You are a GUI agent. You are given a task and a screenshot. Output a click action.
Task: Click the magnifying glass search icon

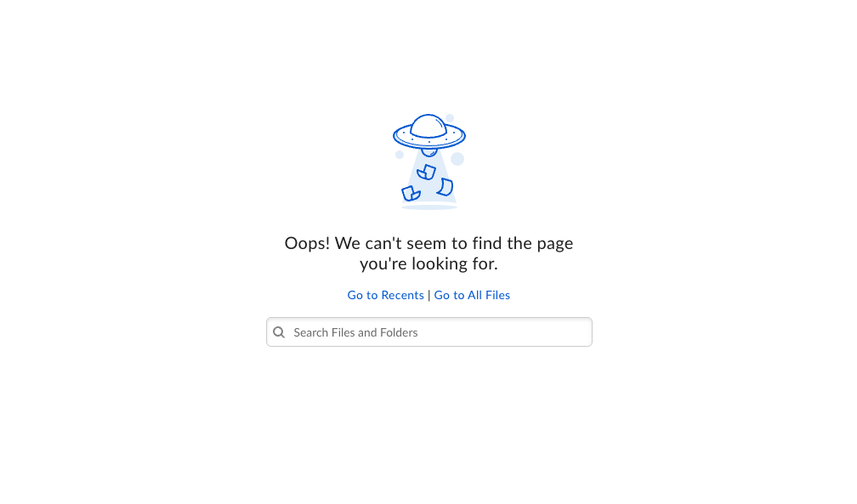pos(279,332)
